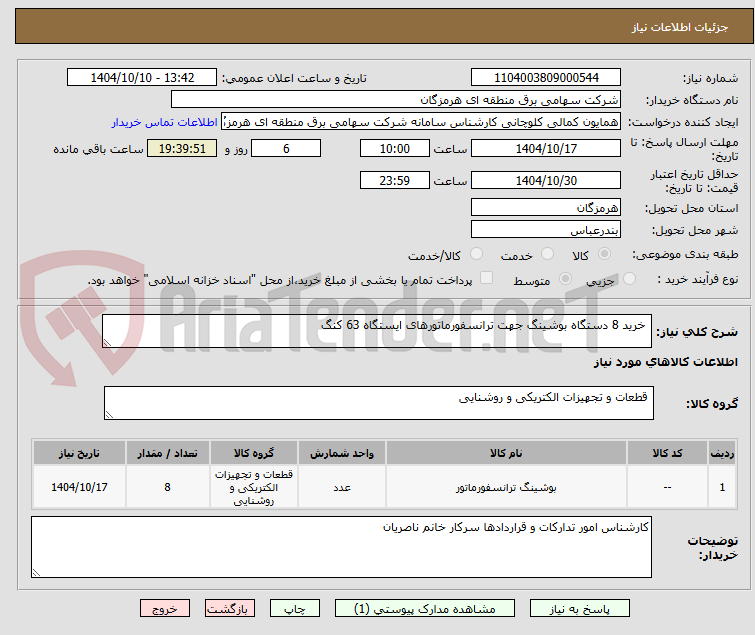Toggle the اسناد خزانه اسلامی payment checkbox
Image resolution: width=755 pixels, height=635 pixels.
[487, 278]
